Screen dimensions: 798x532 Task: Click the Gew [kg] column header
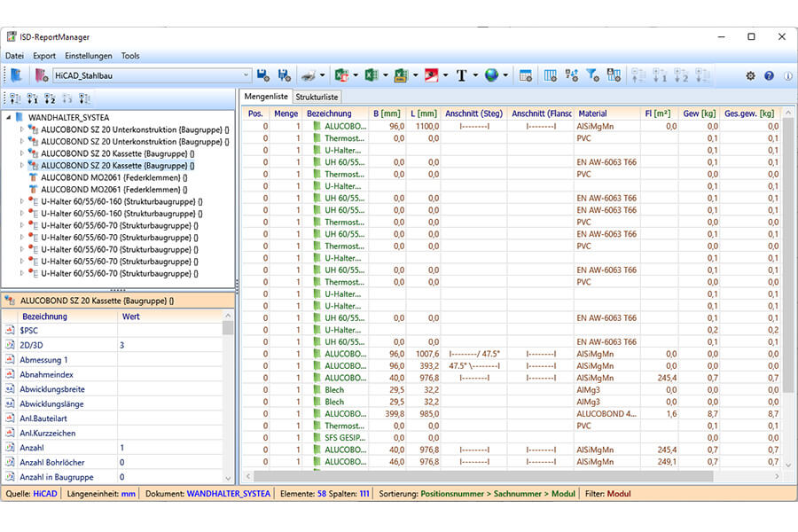click(700, 113)
